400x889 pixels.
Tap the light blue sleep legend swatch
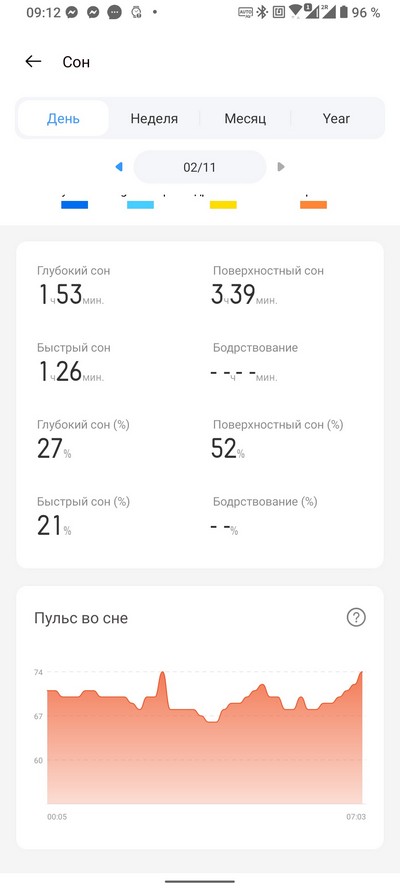pyautogui.click(x=140, y=205)
